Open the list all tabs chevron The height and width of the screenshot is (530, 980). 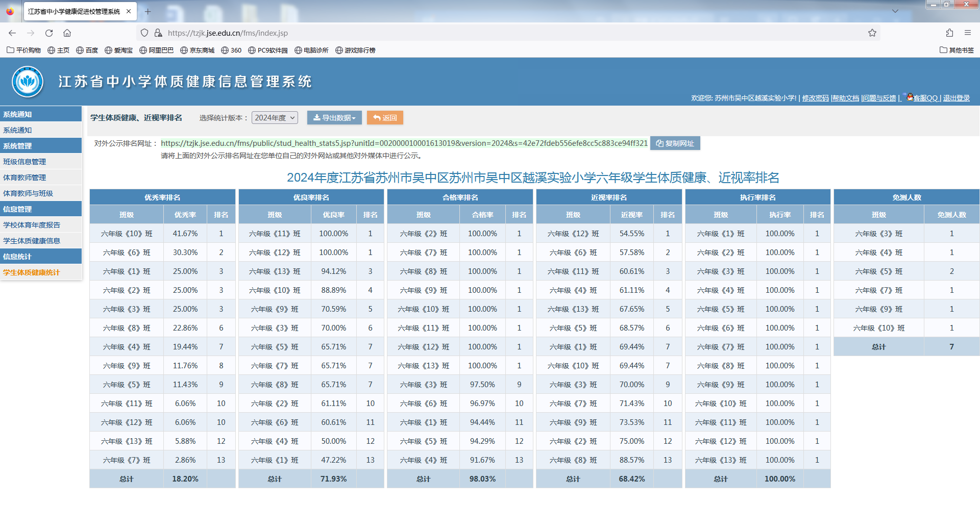tap(895, 11)
